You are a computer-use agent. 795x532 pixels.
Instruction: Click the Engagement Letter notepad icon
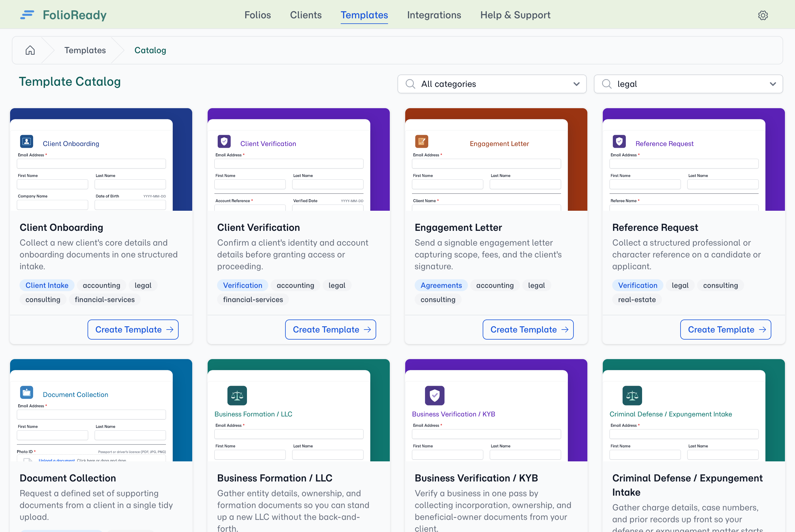pos(421,142)
